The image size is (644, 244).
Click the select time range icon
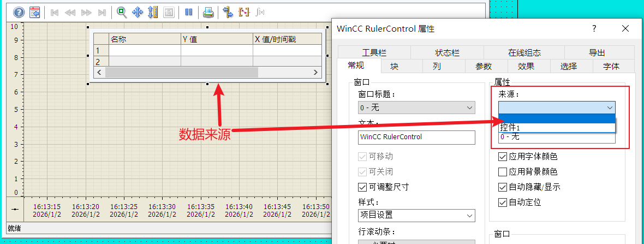point(228,13)
